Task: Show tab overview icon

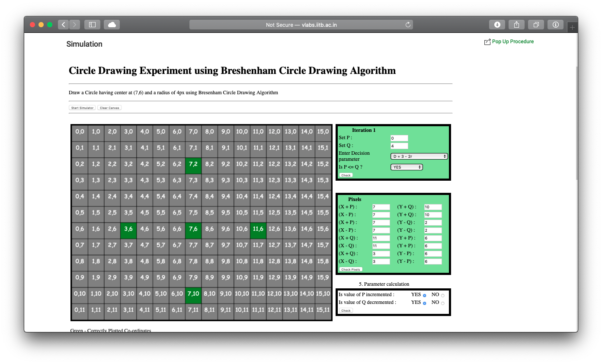Action: 536,25
